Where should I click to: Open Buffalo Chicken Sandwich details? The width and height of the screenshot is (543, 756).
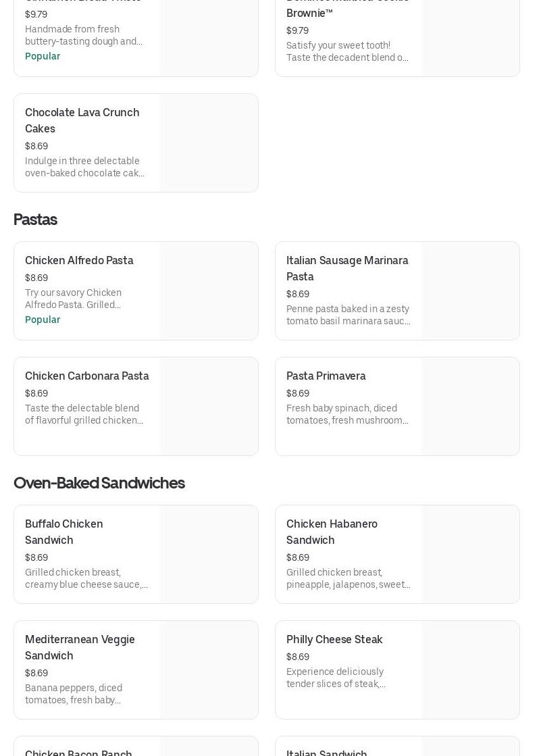coord(64,532)
